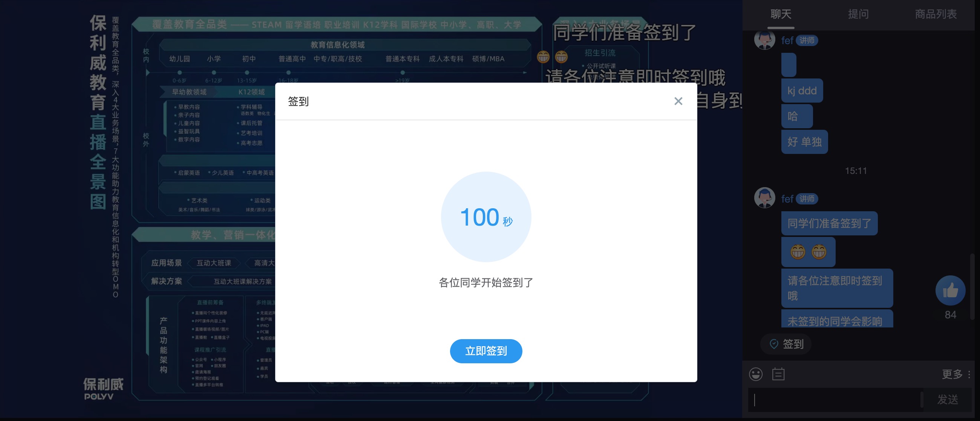
Task: Click the grinning emoji chat bubble
Action: point(808,252)
